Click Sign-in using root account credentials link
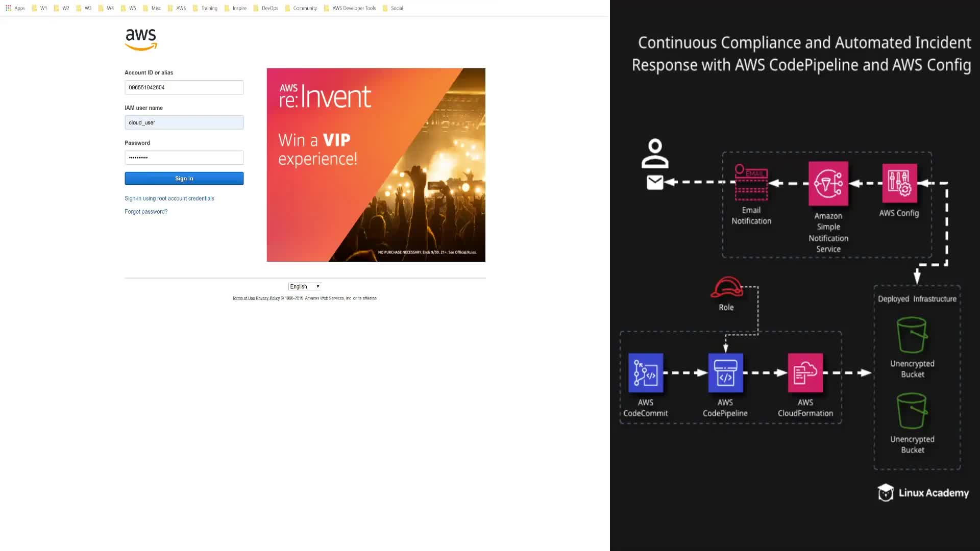 coord(169,198)
